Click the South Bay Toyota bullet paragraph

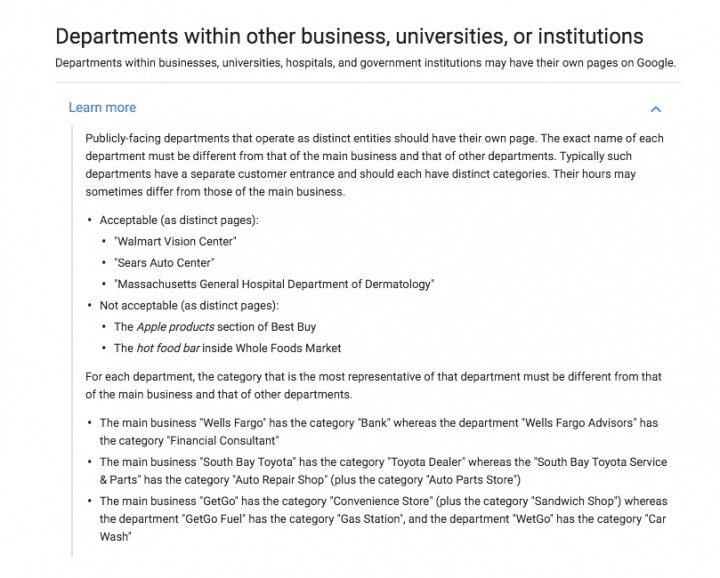[x=383, y=471]
